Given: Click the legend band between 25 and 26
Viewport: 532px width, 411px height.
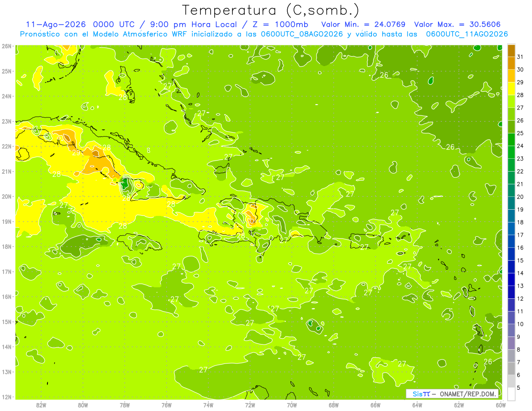Looking at the screenshot, I should point(511,127).
